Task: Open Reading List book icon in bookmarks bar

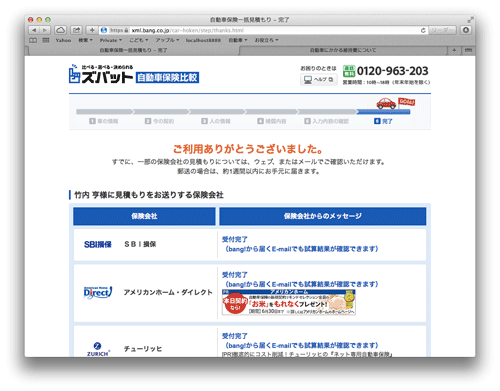Action: (33, 40)
